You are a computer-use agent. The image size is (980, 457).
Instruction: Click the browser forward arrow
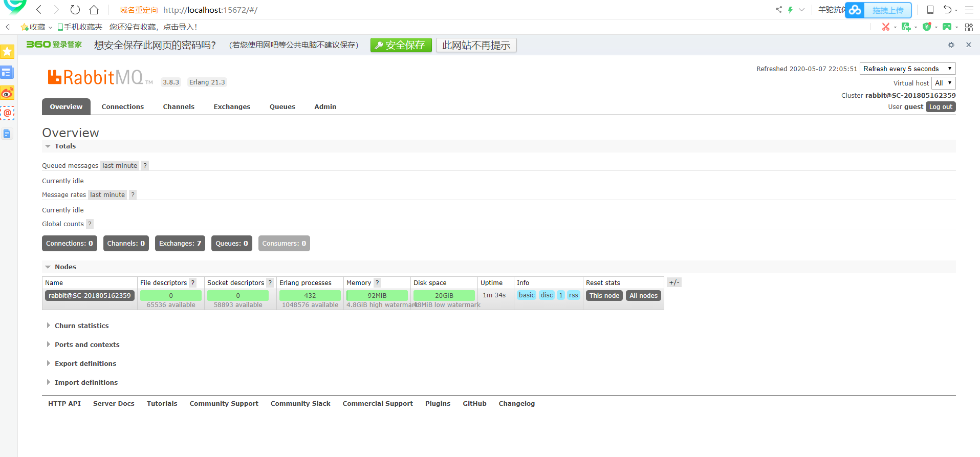[x=56, y=10]
